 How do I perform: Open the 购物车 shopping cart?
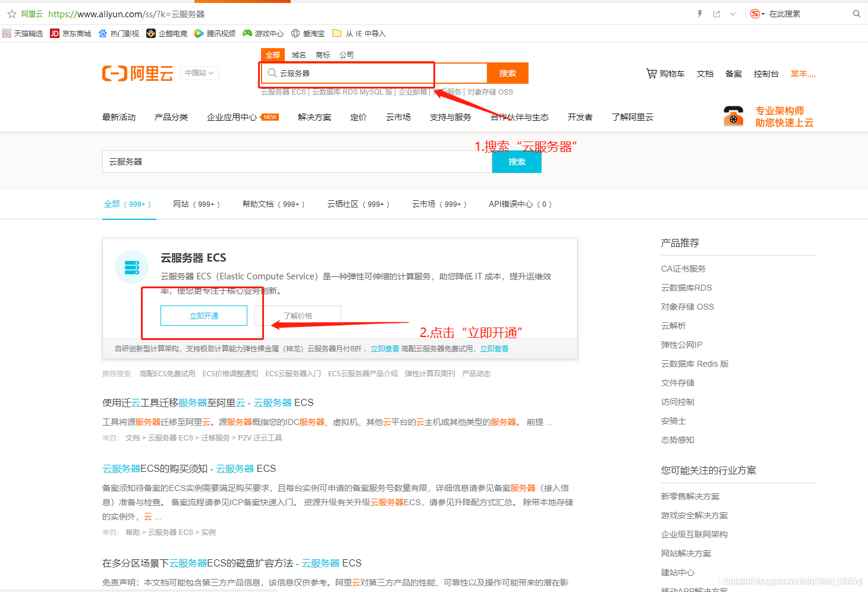coord(666,74)
